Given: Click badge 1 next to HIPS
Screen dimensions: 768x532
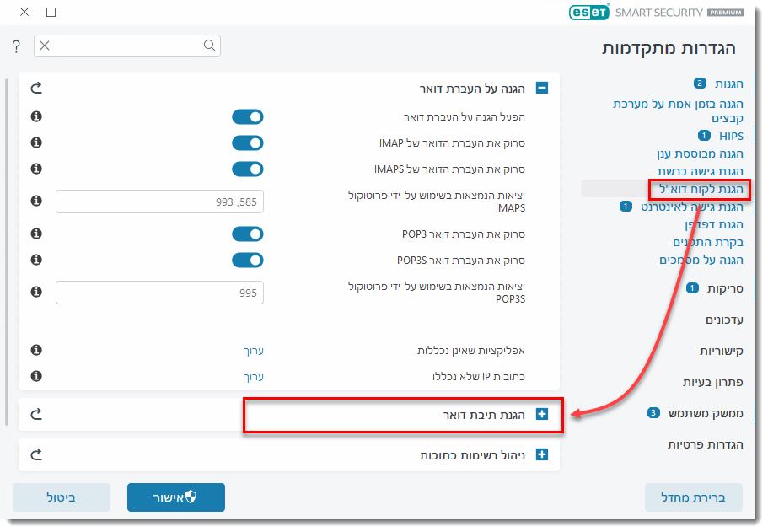Looking at the screenshot, I should click(x=704, y=135).
